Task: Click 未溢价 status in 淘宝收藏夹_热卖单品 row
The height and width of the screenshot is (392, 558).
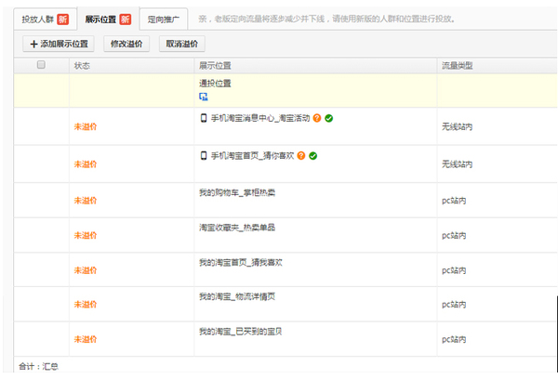Action: point(86,236)
